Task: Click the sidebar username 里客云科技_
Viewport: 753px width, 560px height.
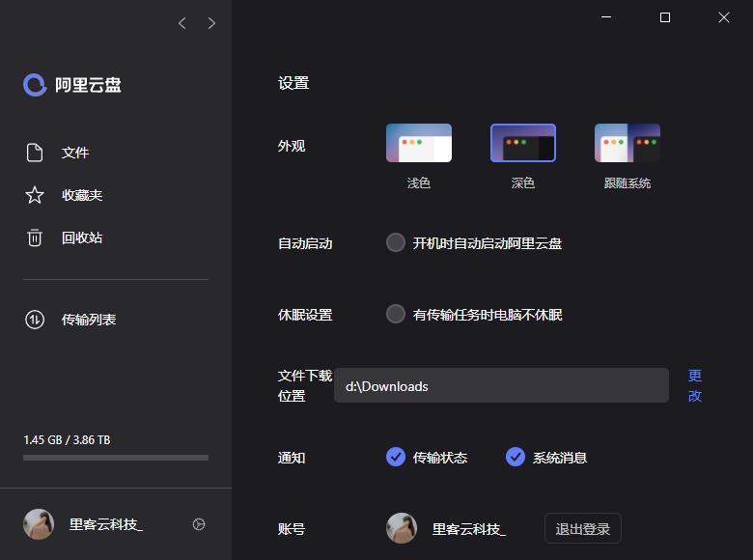Action: [106, 524]
